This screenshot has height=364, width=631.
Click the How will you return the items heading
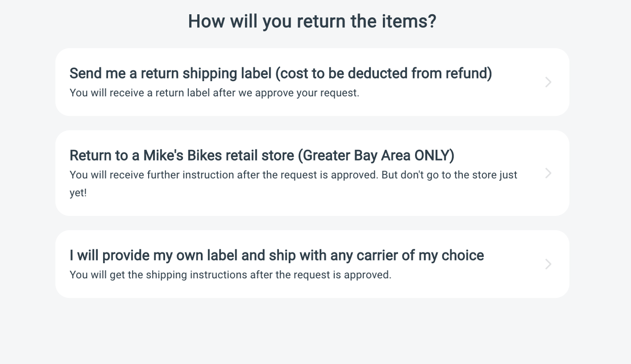coord(312,21)
